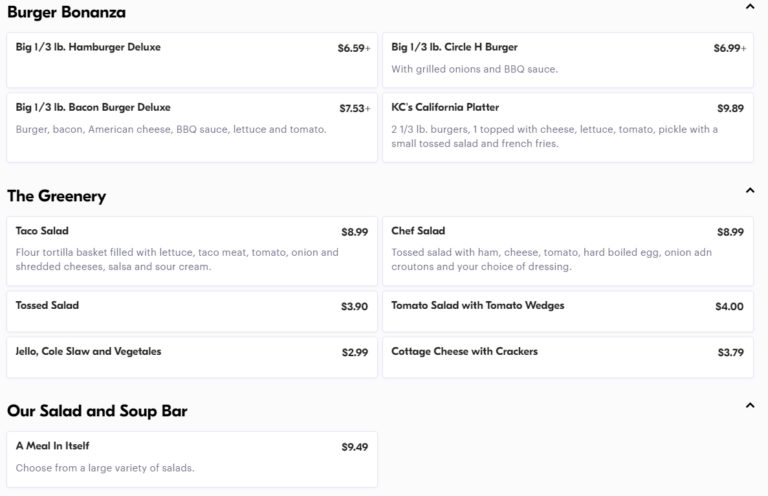Screen dimensions: 768x496
Task: Click The Greenery section heading
Action: (x=56, y=196)
